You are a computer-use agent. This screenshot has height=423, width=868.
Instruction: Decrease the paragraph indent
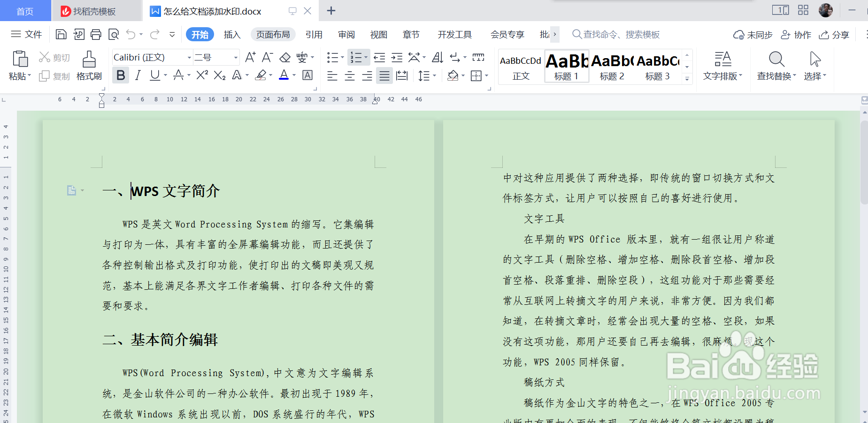(379, 57)
